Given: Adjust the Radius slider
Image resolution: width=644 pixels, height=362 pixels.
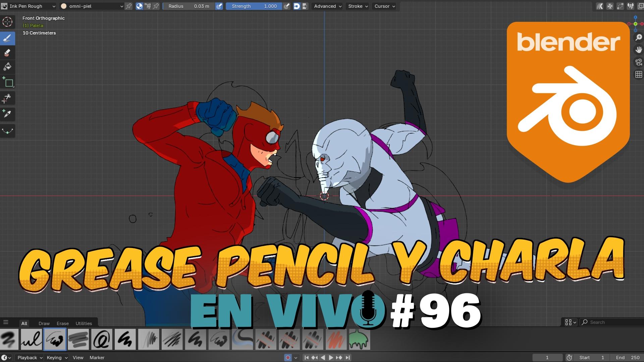Looking at the screenshot, I should tap(189, 6).
